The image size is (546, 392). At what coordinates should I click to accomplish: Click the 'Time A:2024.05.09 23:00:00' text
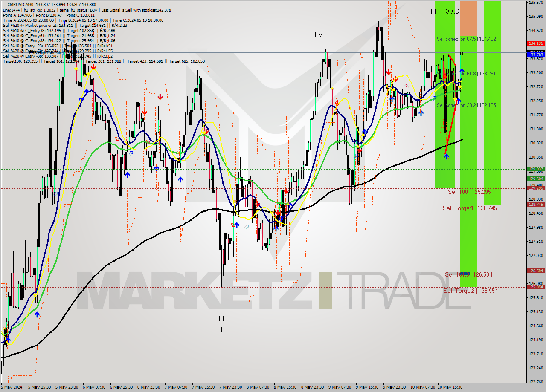pos(28,20)
